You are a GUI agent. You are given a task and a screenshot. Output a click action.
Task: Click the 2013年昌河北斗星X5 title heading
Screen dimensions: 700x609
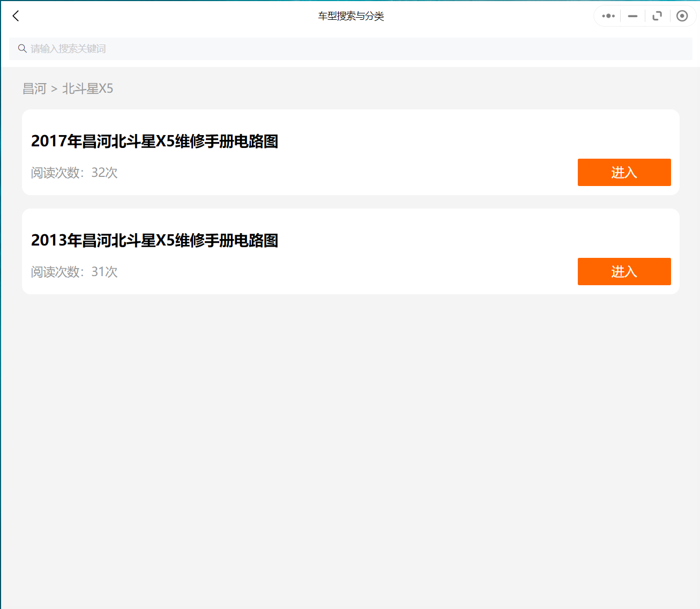tap(154, 241)
